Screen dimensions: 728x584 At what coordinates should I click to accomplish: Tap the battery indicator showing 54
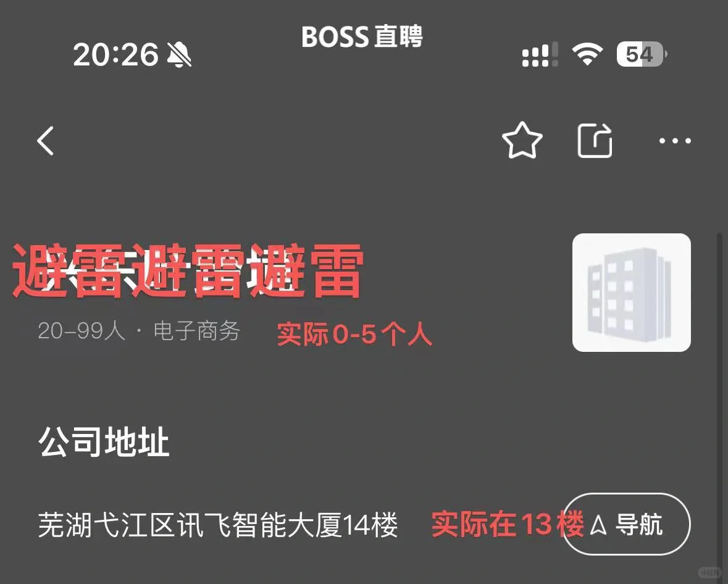coord(642,54)
